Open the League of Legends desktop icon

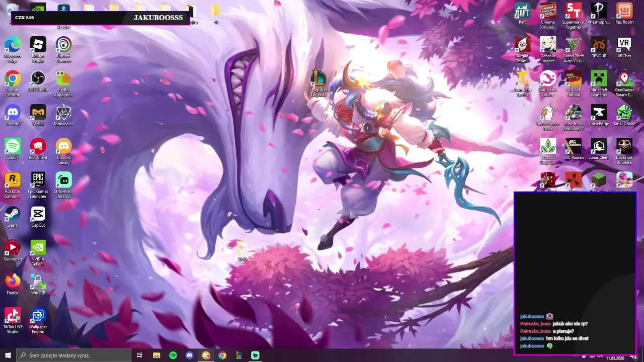[318, 83]
